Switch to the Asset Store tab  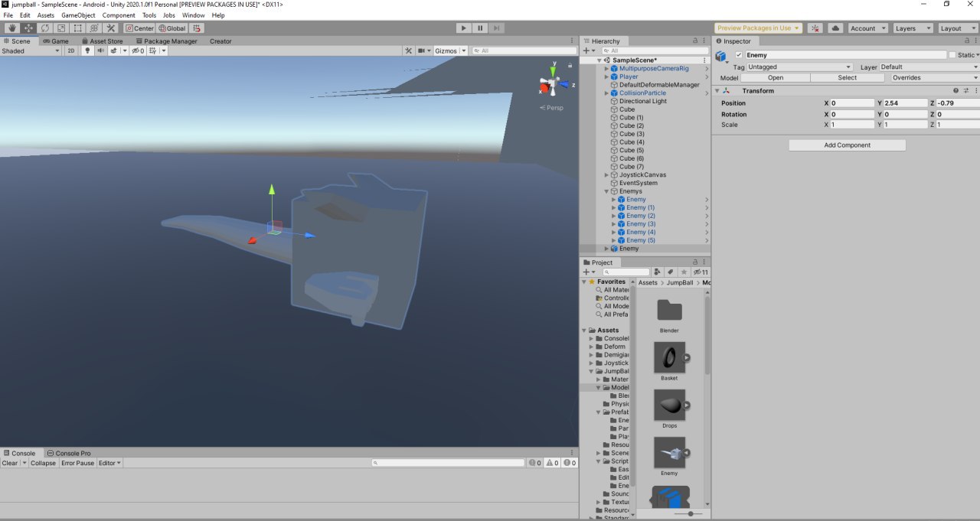(x=102, y=41)
